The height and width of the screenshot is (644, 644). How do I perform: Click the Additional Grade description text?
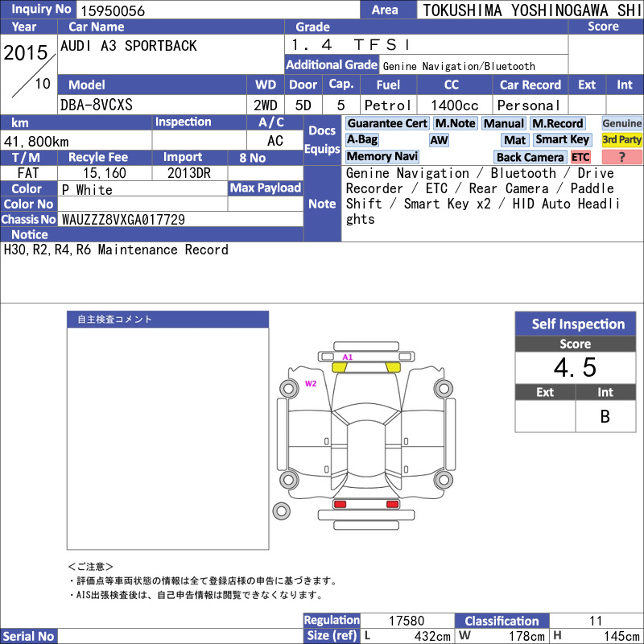point(459,66)
